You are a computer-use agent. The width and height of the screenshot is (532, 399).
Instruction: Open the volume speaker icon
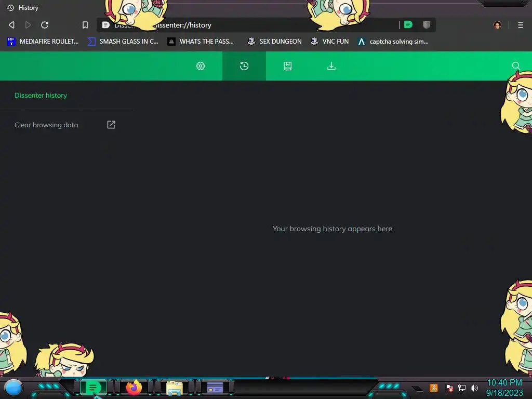474,388
